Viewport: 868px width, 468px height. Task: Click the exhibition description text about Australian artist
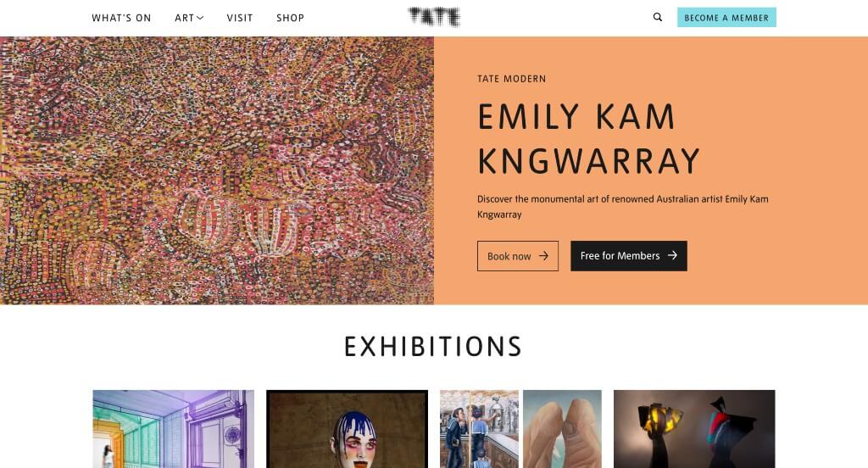(x=623, y=207)
